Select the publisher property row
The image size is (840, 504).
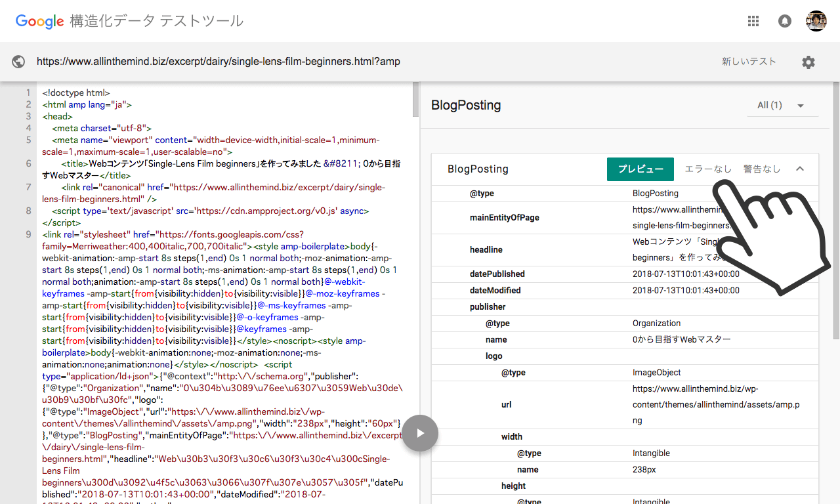point(488,306)
